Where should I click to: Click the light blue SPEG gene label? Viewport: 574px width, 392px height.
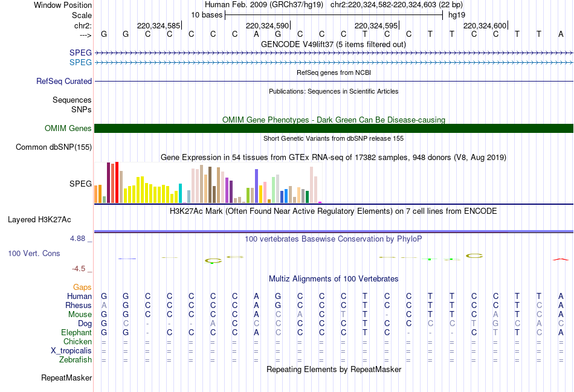[80, 62]
